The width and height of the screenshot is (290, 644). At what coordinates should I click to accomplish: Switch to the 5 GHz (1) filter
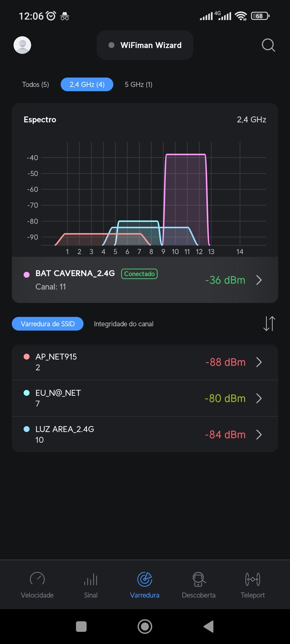pyautogui.click(x=139, y=85)
